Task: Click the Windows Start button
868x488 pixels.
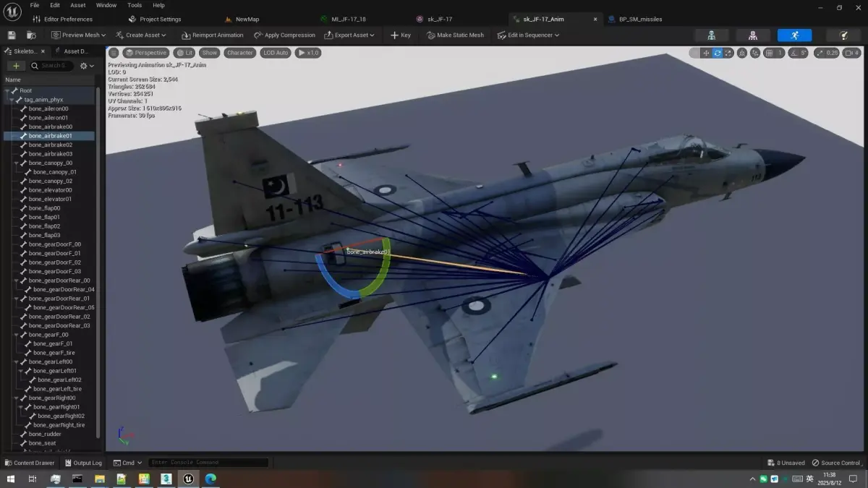Action: click(x=10, y=479)
